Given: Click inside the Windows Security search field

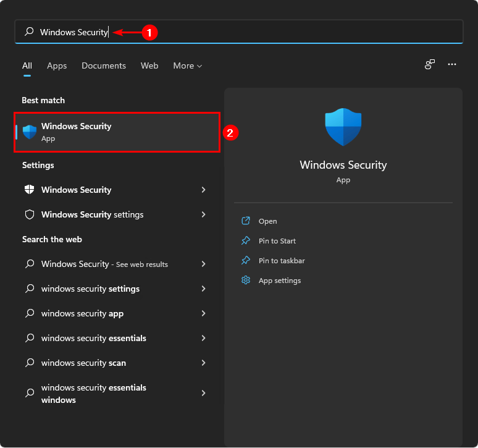Looking at the screenshot, I should click(x=239, y=32).
